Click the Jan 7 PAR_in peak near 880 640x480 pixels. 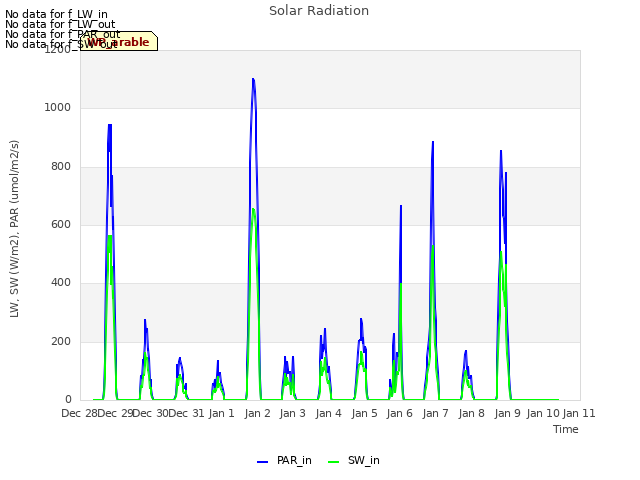point(433,142)
